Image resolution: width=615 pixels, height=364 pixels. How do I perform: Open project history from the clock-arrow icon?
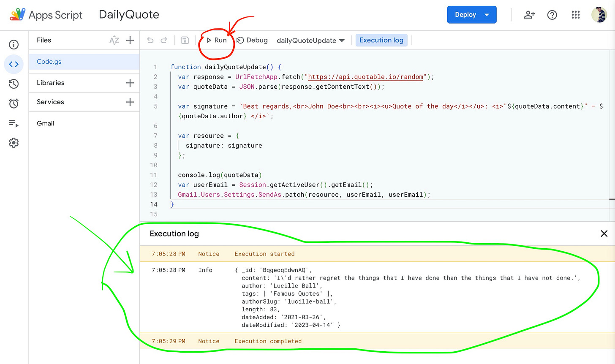[x=14, y=84]
